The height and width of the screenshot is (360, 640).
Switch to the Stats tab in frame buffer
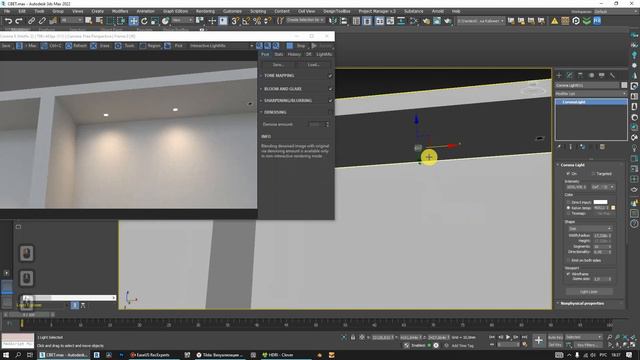[279, 54]
